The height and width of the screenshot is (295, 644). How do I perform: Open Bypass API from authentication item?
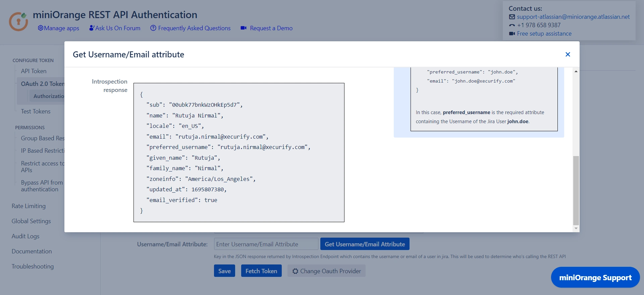coord(42,186)
